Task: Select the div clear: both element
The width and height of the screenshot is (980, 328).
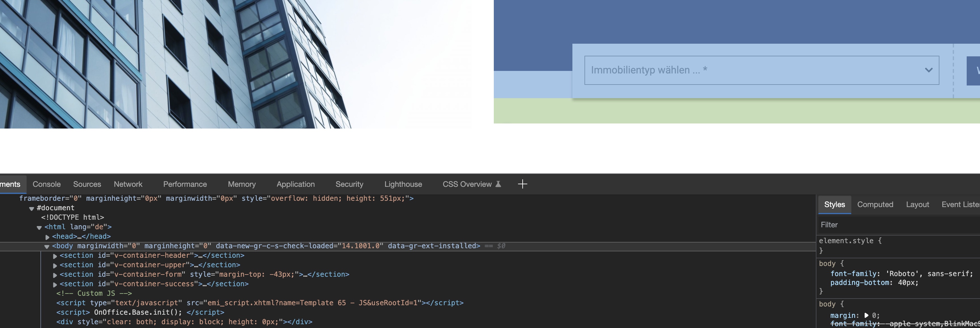Action: coord(184,322)
